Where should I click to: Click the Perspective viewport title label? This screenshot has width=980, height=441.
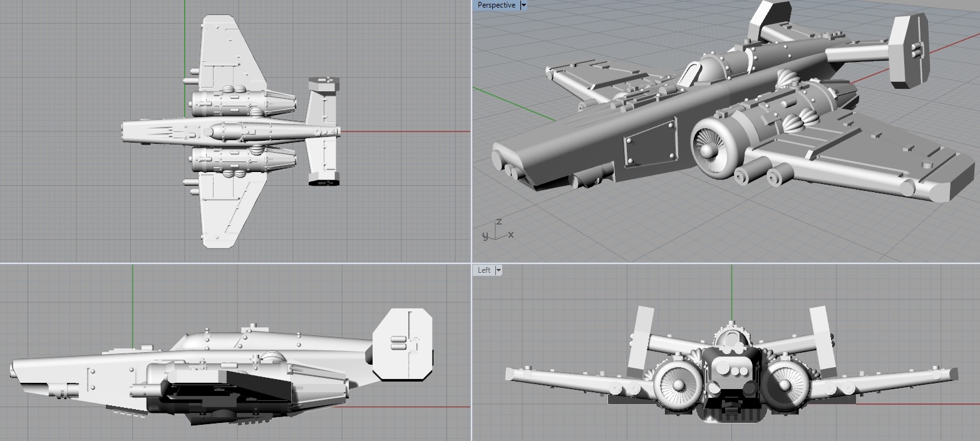pyautogui.click(x=496, y=5)
